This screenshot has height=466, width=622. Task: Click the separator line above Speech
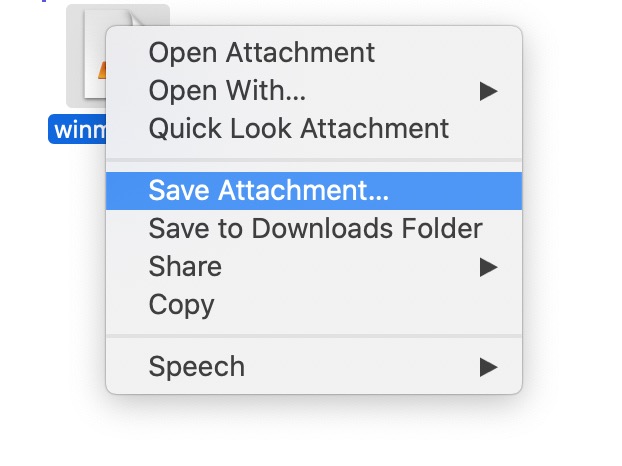313,335
